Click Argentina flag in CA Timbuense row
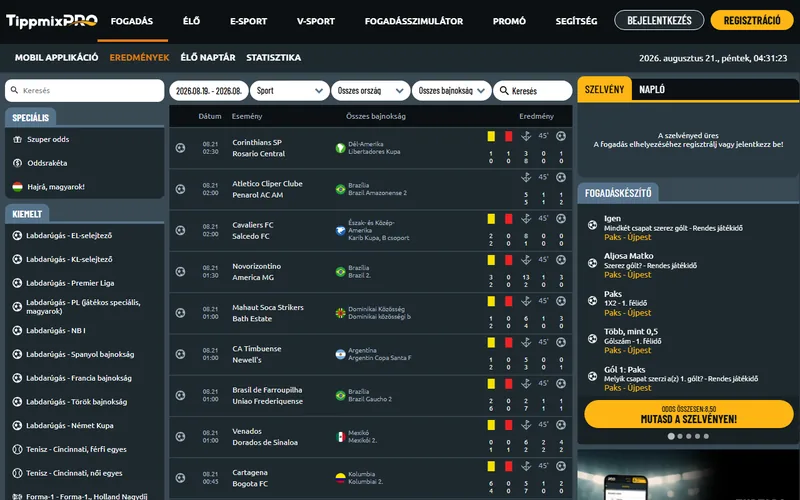This screenshot has width=800, height=500. [x=340, y=354]
